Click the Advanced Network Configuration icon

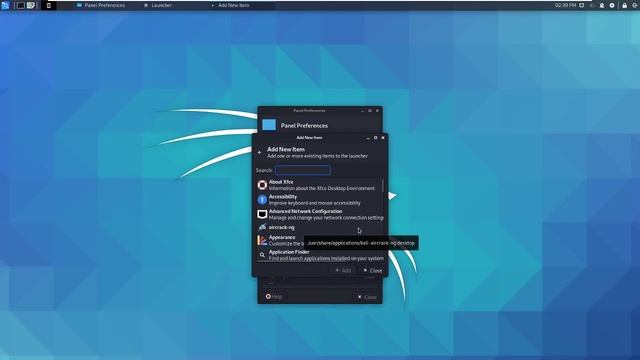point(262,214)
